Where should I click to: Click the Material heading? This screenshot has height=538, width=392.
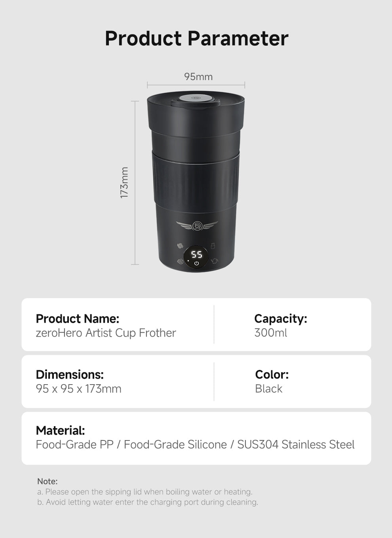tap(60, 431)
